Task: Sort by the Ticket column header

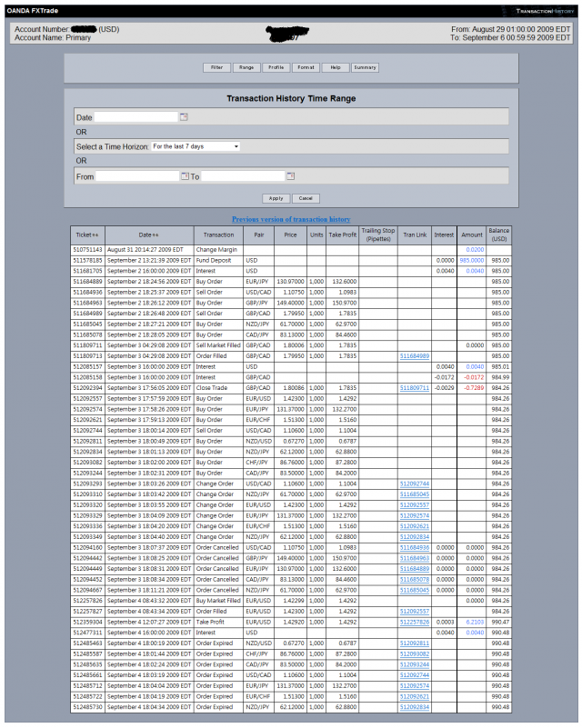Action: click(x=87, y=234)
